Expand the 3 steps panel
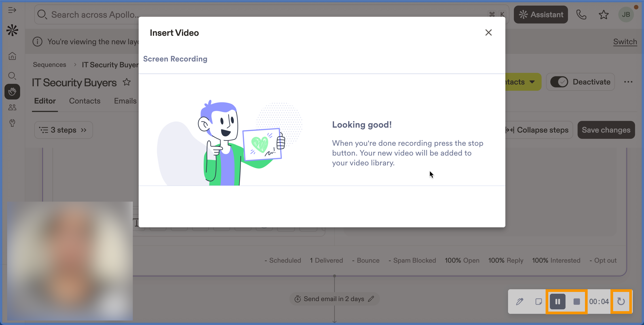The image size is (644, 325). pos(64,130)
